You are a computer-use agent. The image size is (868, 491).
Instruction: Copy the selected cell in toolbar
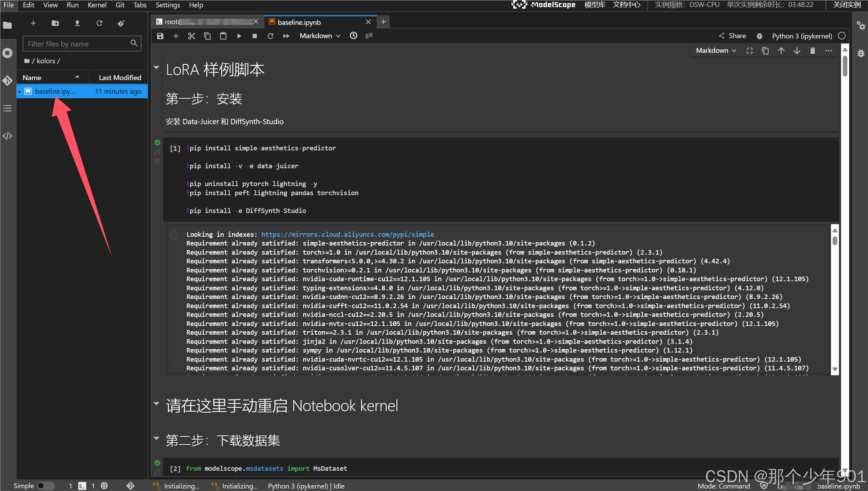coord(207,36)
